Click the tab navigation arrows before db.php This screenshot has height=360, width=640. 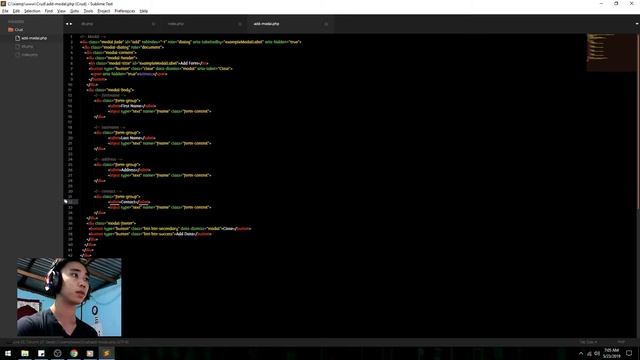pyautogui.click(x=69, y=24)
